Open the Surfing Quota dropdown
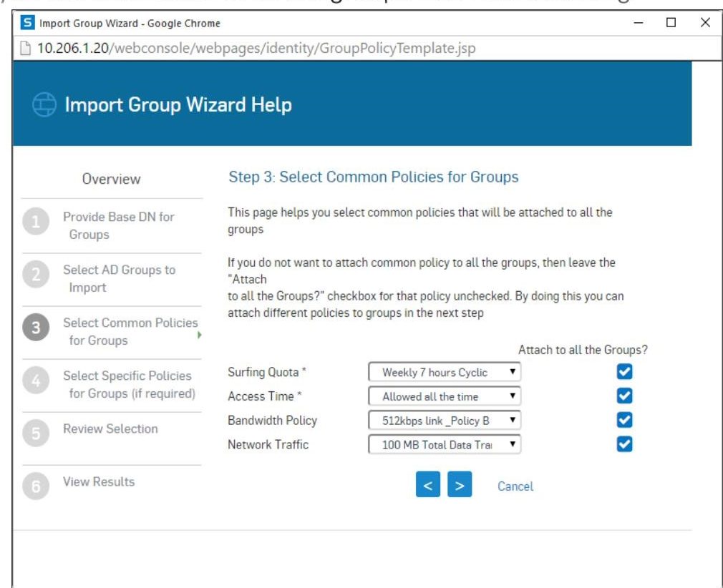 click(445, 372)
